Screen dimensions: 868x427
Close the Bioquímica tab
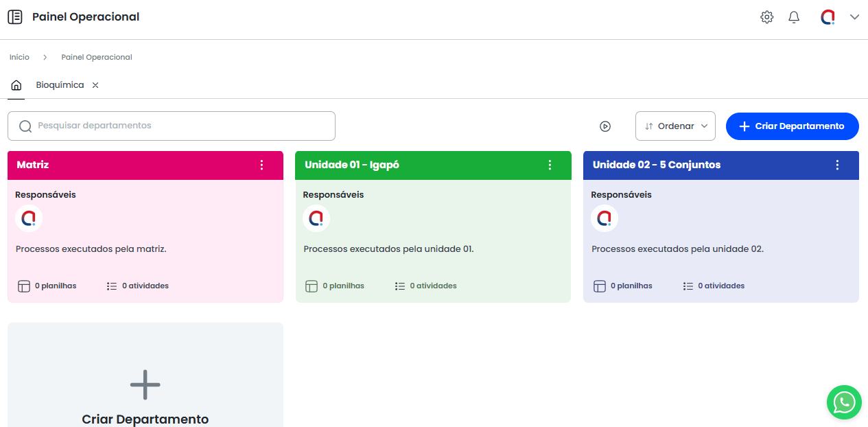point(95,86)
